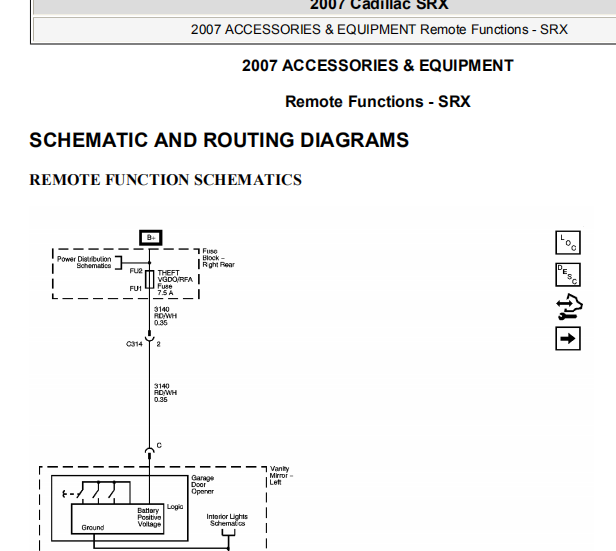This screenshot has height=551, width=616.
Task: Click the THEFT VGDO/RFA fuse symbol
Action: 150,280
